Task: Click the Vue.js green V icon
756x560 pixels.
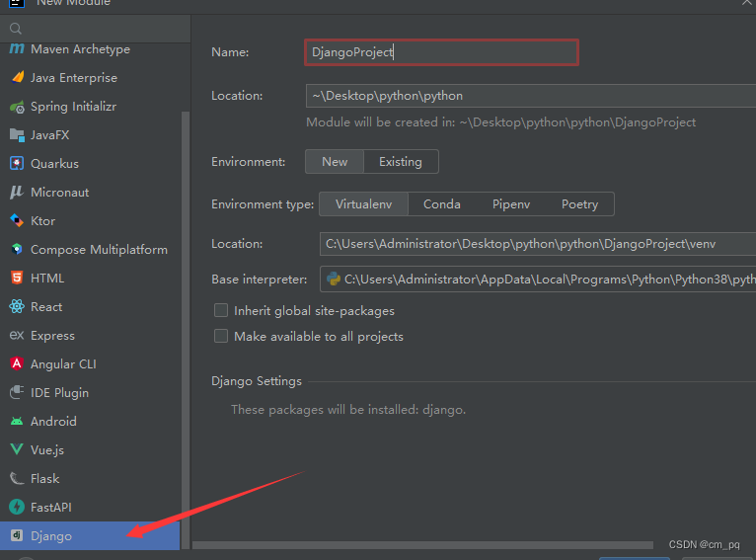Action: (x=17, y=449)
